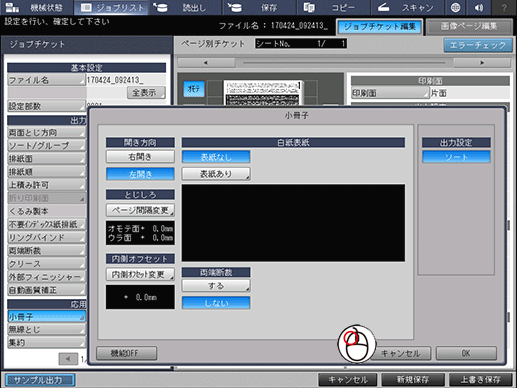Open the 印刷面 setting
This screenshot has width=517, height=388.
[390, 93]
